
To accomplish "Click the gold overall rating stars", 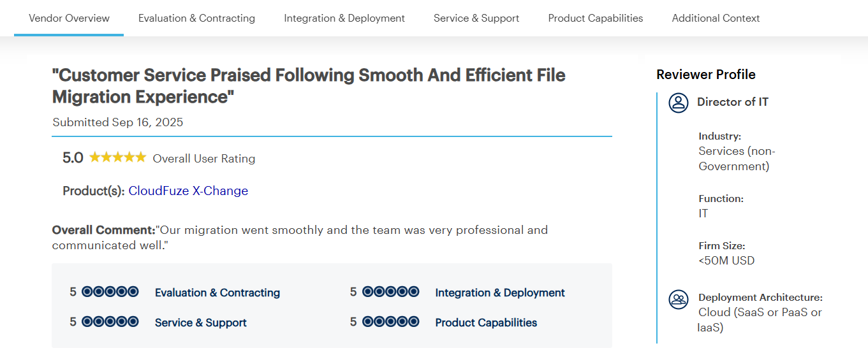I will [117, 157].
